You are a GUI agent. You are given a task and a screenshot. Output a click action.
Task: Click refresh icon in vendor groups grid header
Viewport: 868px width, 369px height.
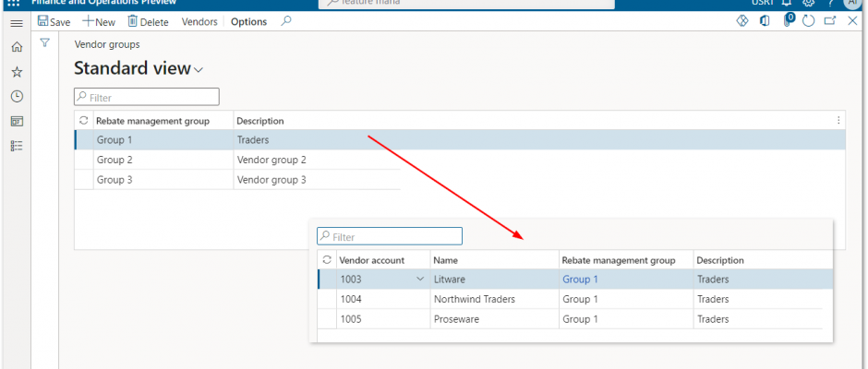click(x=84, y=120)
